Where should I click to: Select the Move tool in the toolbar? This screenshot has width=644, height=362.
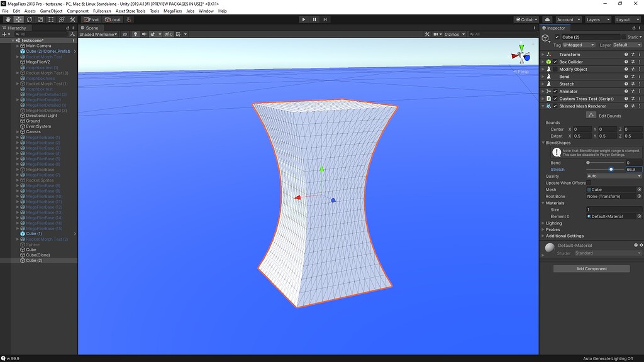pos(19,19)
